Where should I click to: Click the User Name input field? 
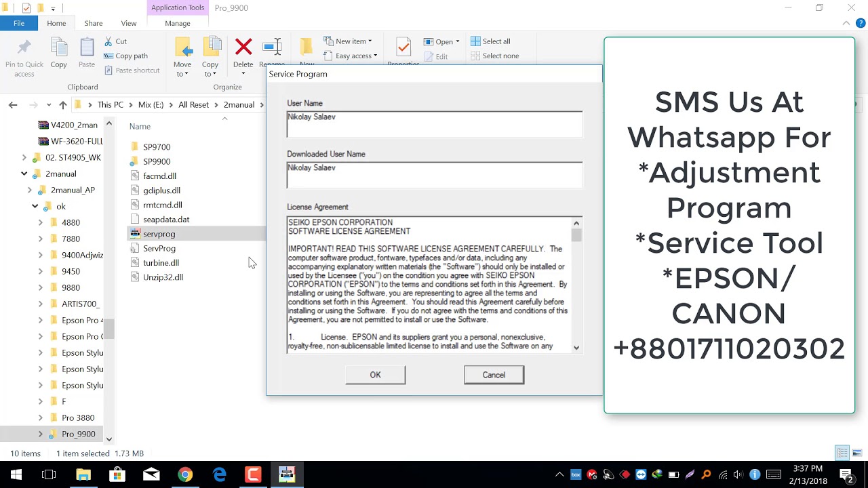[x=434, y=124]
